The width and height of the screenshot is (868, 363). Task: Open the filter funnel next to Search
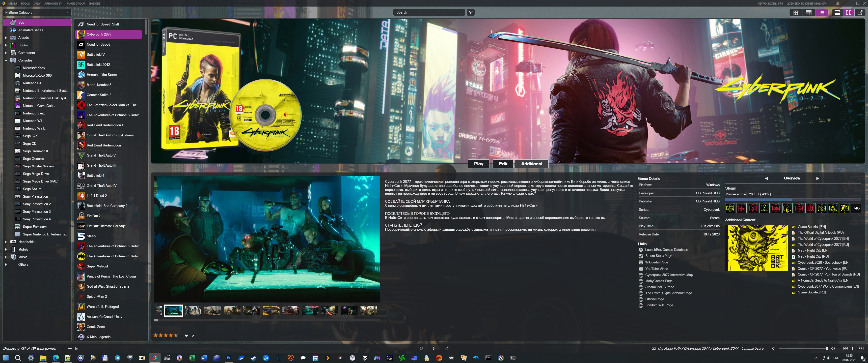pyautogui.click(x=471, y=12)
